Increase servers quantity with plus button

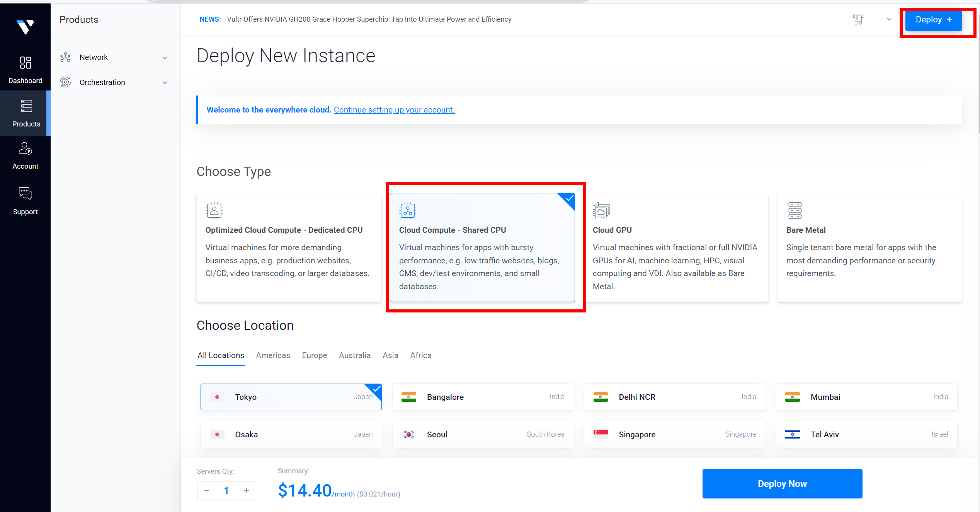246,491
